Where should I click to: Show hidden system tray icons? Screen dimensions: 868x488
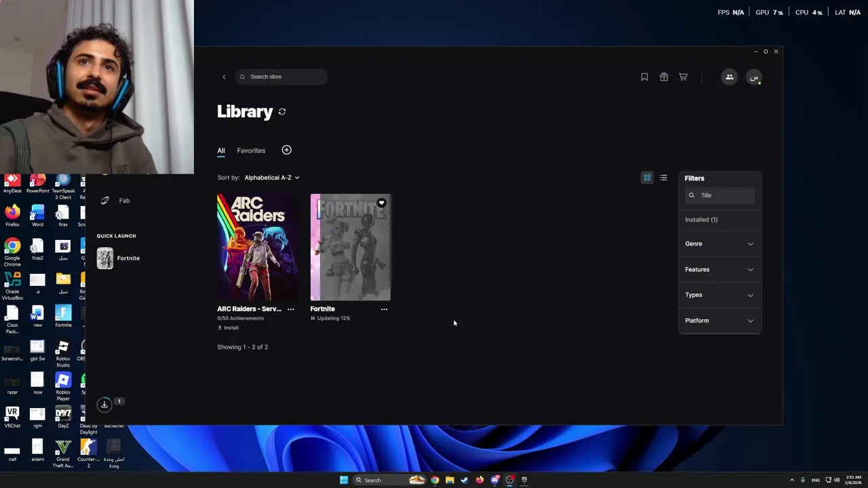pos(791,480)
